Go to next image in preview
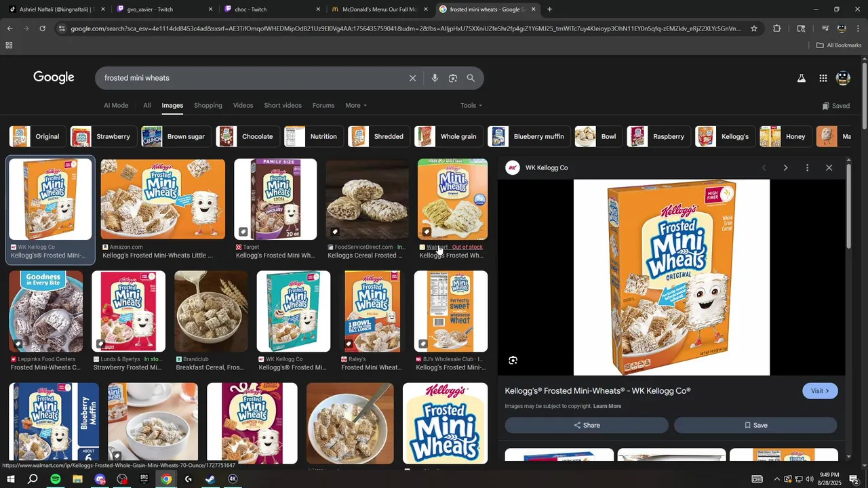Image resolution: width=868 pixels, height=488 pixels. (x=785, y=167)
